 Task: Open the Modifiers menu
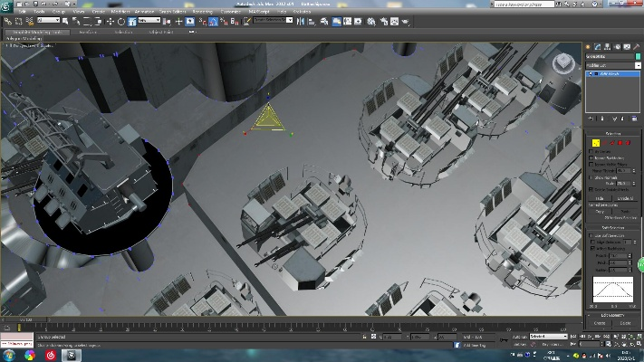tap(120, 11)
